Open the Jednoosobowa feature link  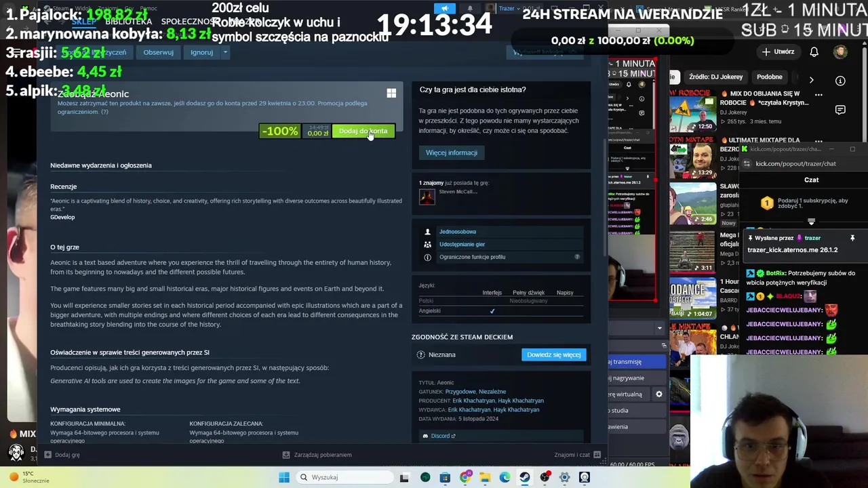pyautogui.click(x=458, y=232)
